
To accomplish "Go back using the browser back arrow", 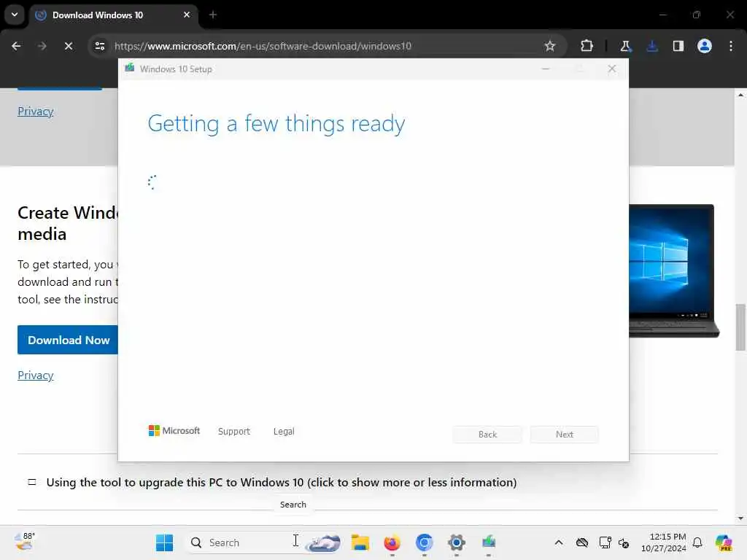I will click(x=16, y=46).
